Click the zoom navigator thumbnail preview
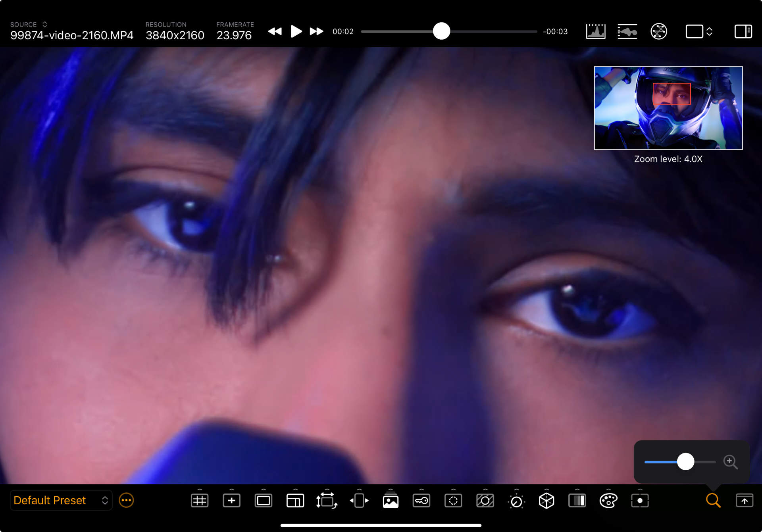This screenshot has width=762, height=532. 668,108
